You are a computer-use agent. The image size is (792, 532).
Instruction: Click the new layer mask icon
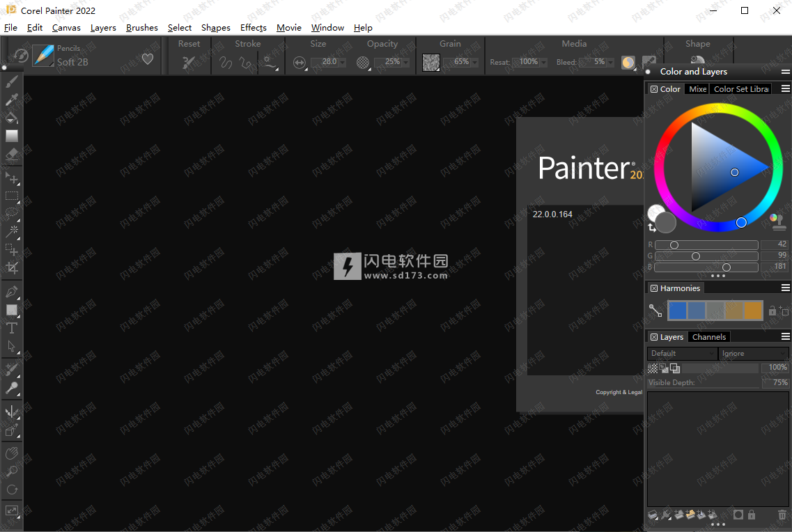tap(738, 515)
